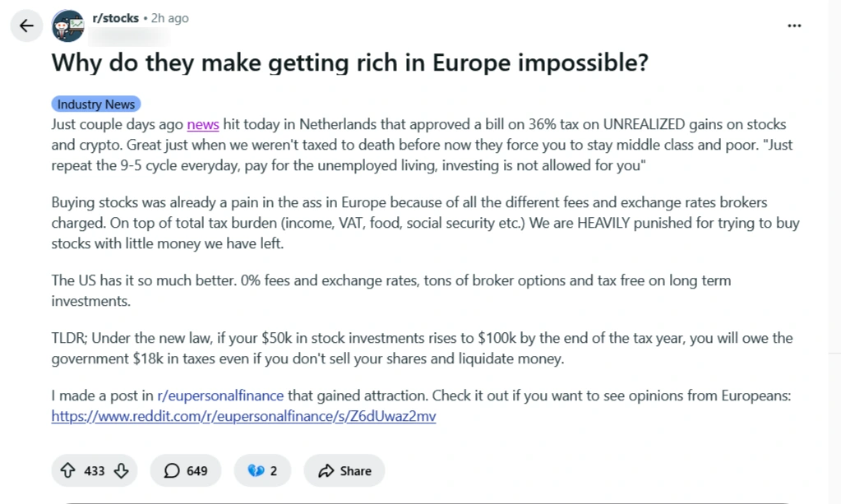Go to the r/stocks subreddit link
Screen dimensions: 841x504
point(115,18)
